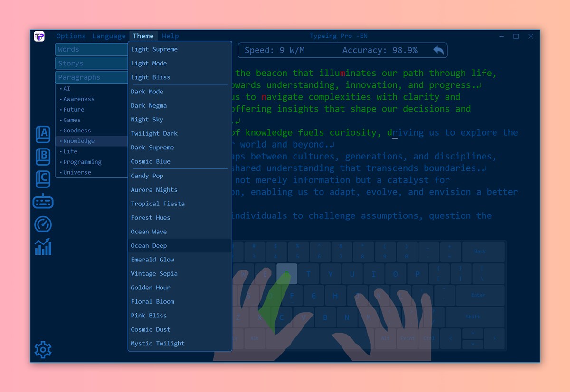Click the highlighted key on virtual keyboard
570x392 pixels.
coord(287,274)
